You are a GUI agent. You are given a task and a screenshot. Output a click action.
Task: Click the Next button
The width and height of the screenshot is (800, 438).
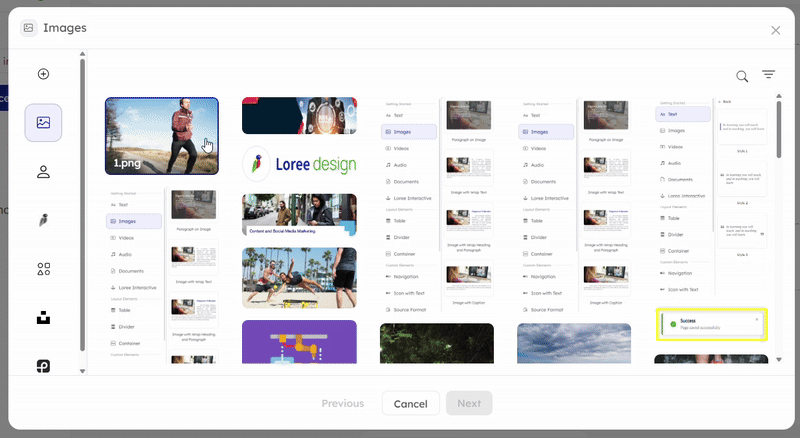[469, 403]
